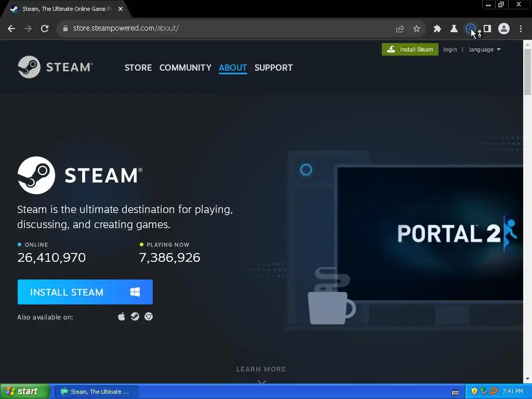Click the online count 26,410,970
The image size is (532, 399).
click(51, 258)
